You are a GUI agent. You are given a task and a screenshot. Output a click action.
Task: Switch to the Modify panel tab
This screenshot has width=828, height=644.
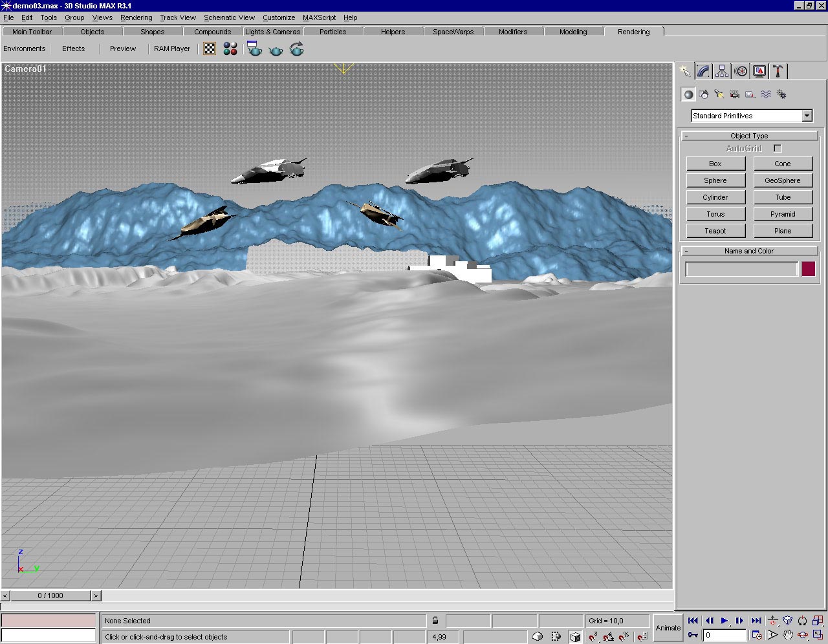[x=704, y=71]
